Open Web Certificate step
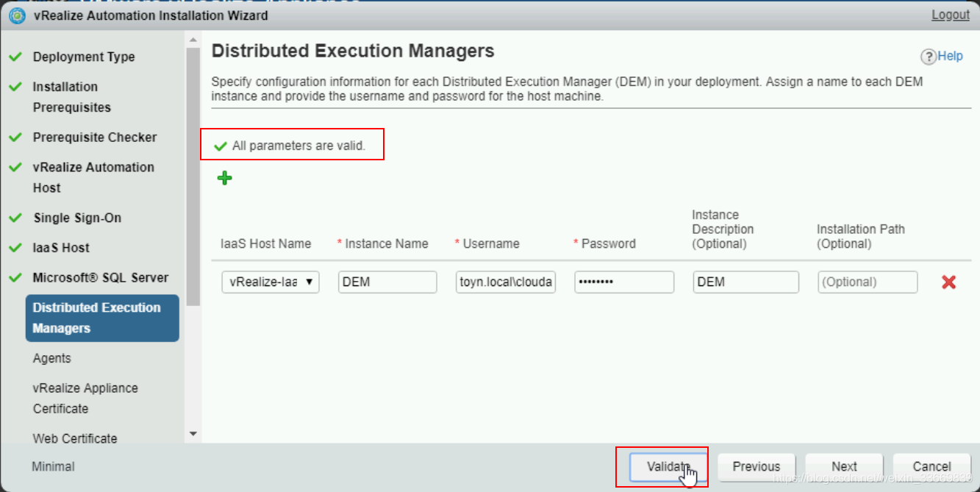 coord(75,438)
